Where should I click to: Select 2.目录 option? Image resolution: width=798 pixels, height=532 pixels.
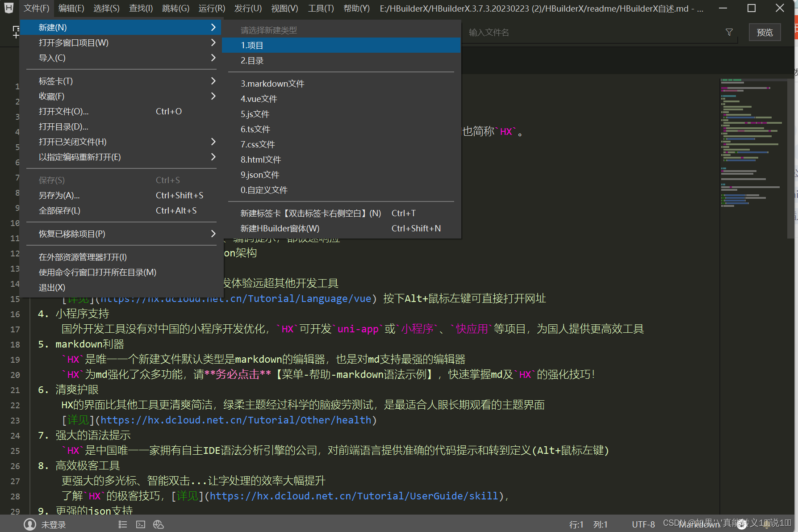point(341,60)
